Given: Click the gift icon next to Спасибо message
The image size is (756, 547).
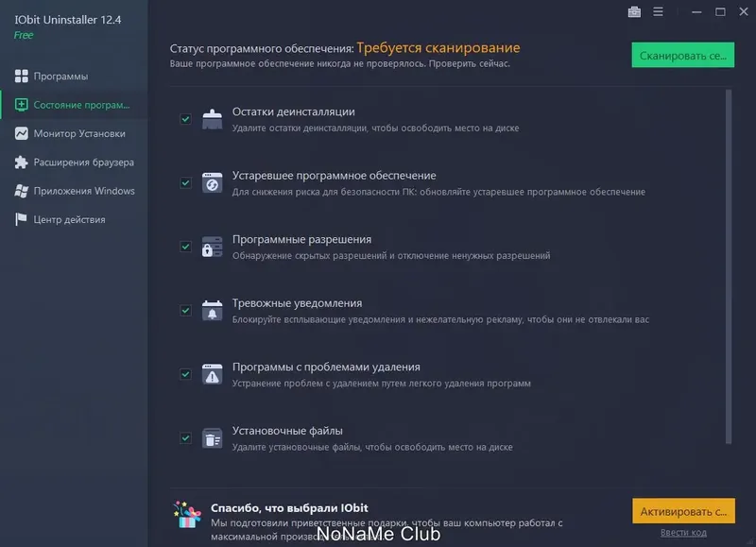Looking at the screenshot, I should tap(187, 513).
